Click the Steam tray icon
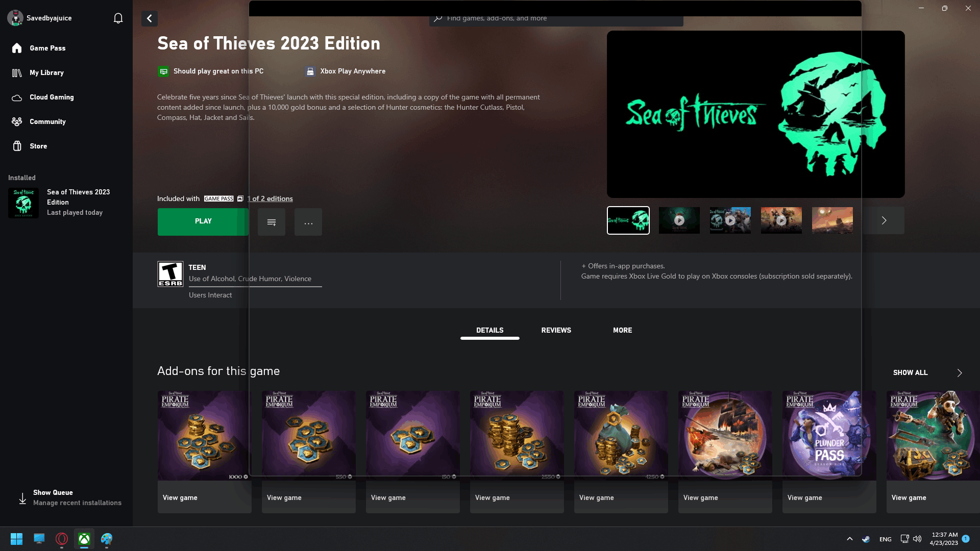 [866, 539]
